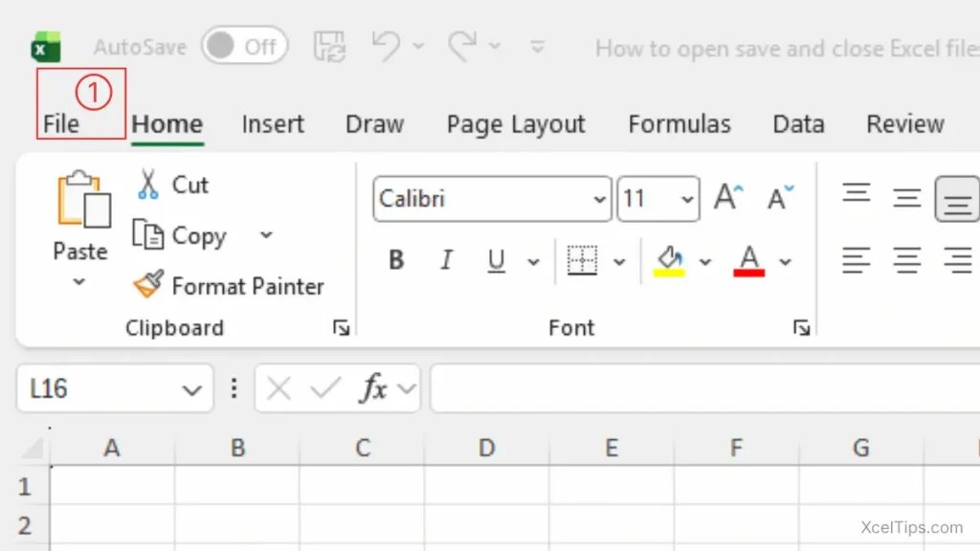Screen dimensions: 980x551
Task: Apply Italic formatting
Action: pos(446,259)
